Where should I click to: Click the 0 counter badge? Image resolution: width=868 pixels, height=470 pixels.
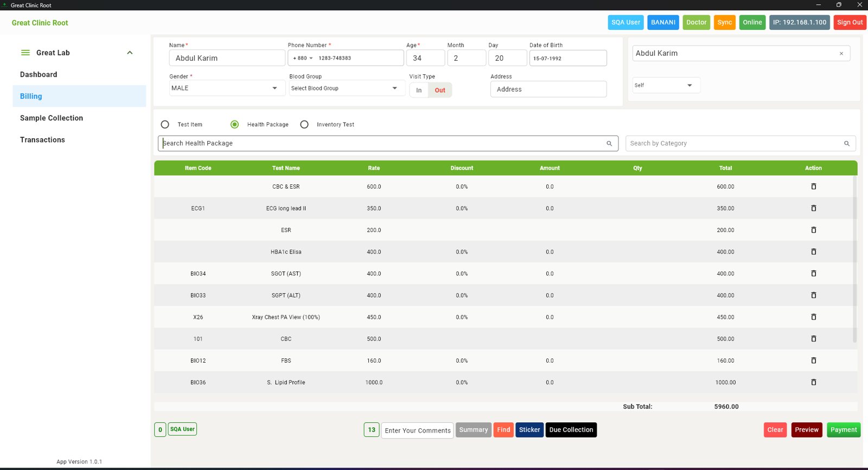tap(160, 430)
